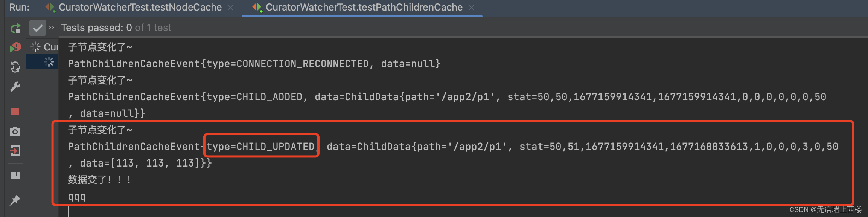
Task: Click the import test results icon
Action: pyautogui.click(x=15, y=151)
